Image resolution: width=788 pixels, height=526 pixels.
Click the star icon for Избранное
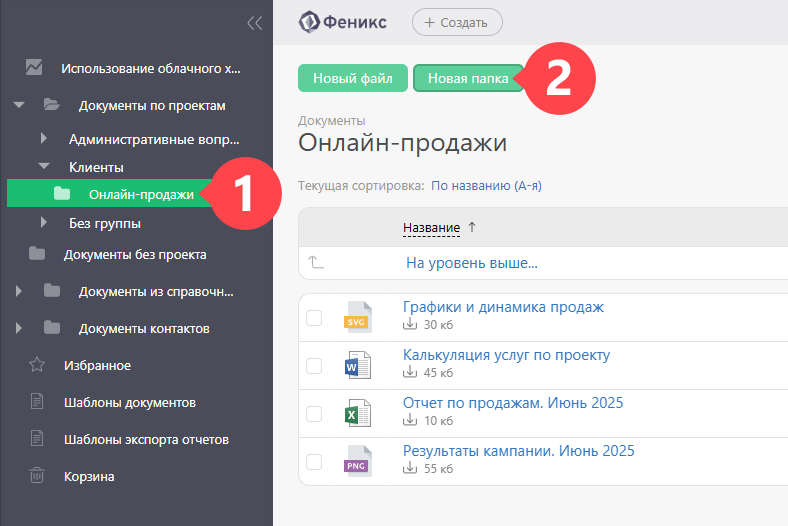tap(37, 364)
